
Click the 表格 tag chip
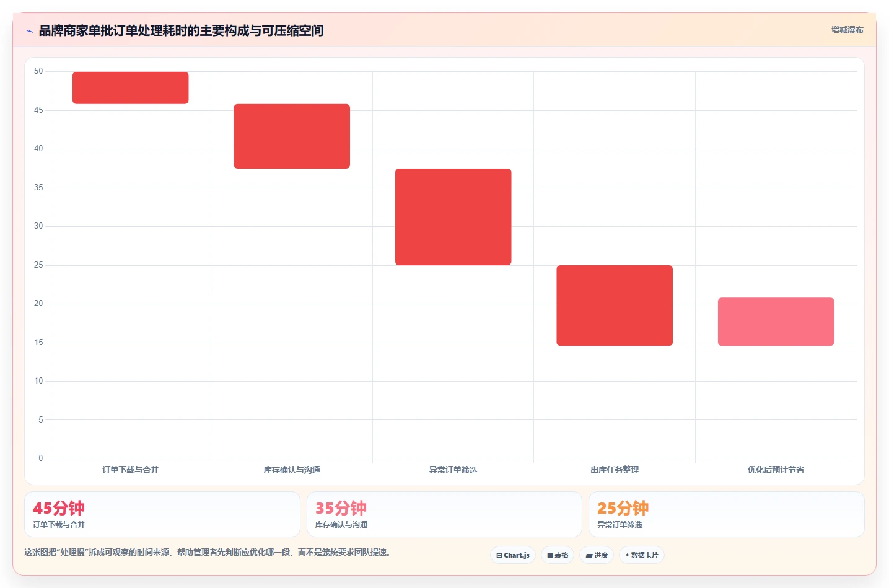tap(558, 555)
